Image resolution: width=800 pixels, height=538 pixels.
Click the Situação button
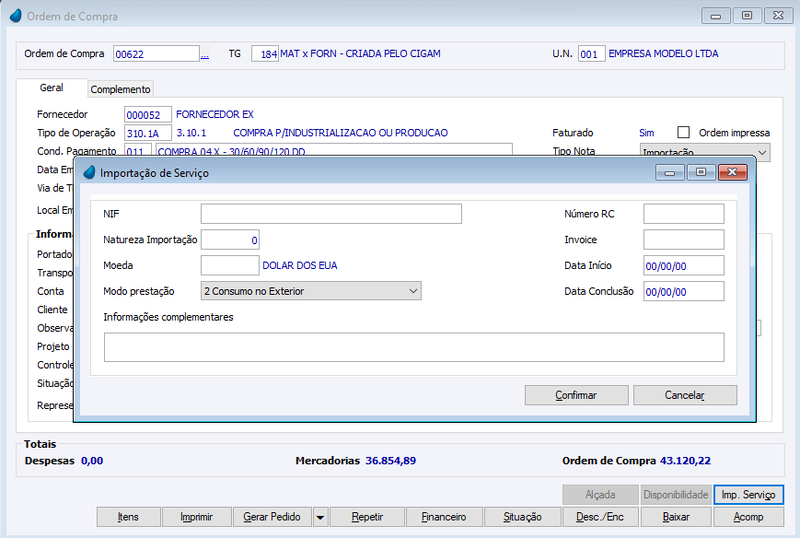(x=522, y=517)
